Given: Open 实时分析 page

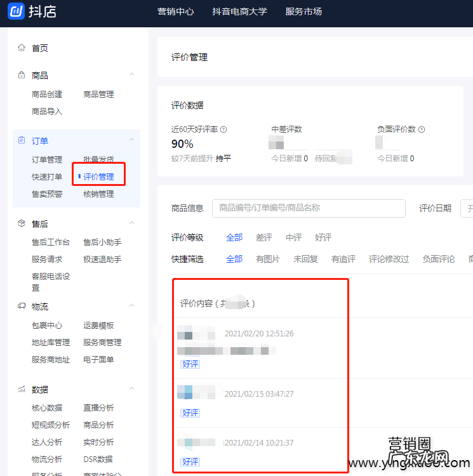Looking at the screenshot, I should coord(98,442).
